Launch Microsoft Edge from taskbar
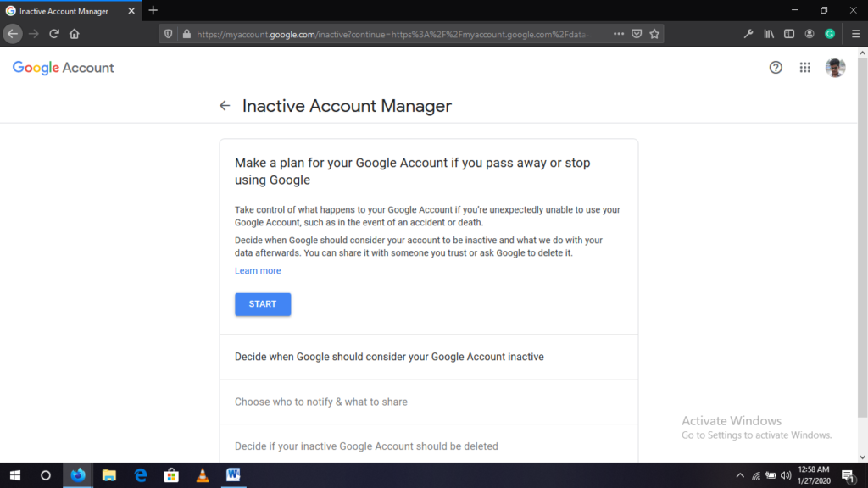Image resolution: width=868 pixels, height=488 pixels. [140, 475]
